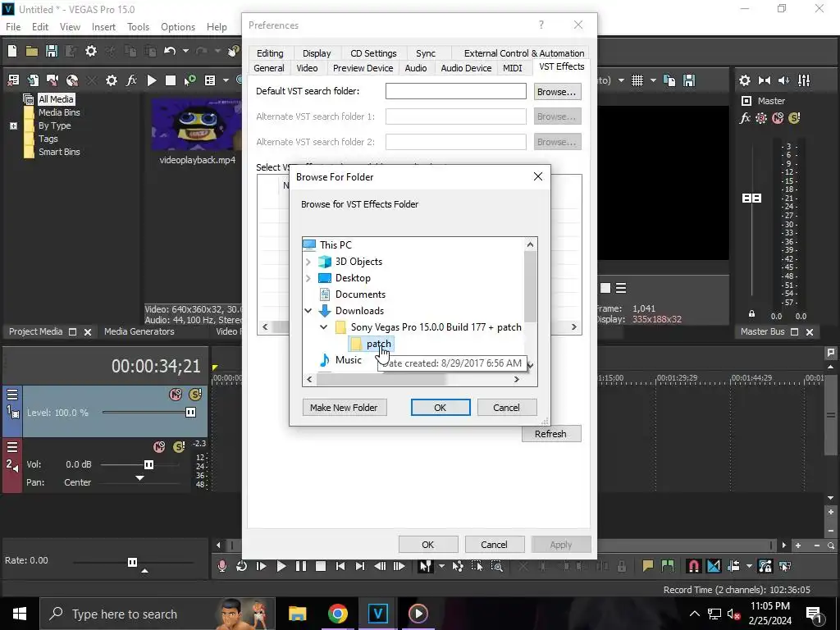
Task: Expand Desktop in folder tree
Action: tap(308, 278)
